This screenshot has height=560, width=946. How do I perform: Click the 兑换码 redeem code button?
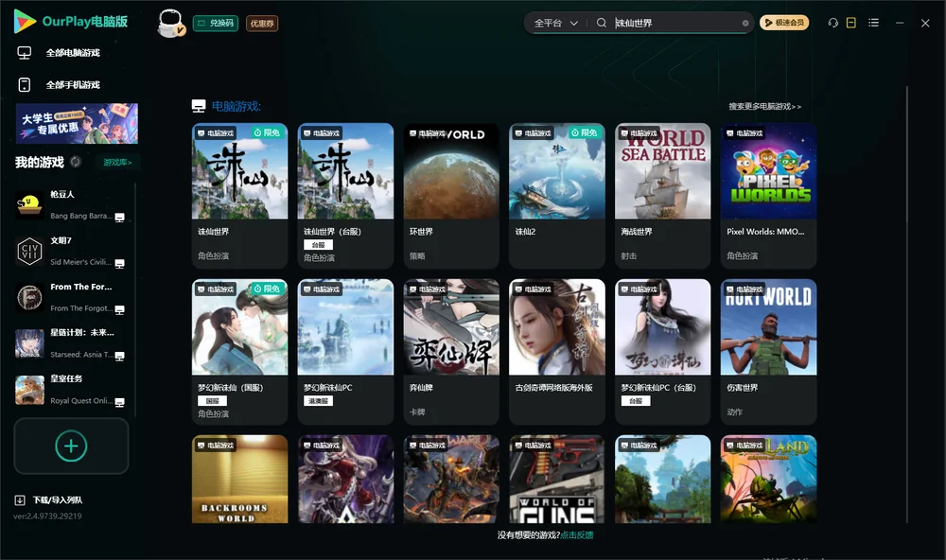coord(216,23)
